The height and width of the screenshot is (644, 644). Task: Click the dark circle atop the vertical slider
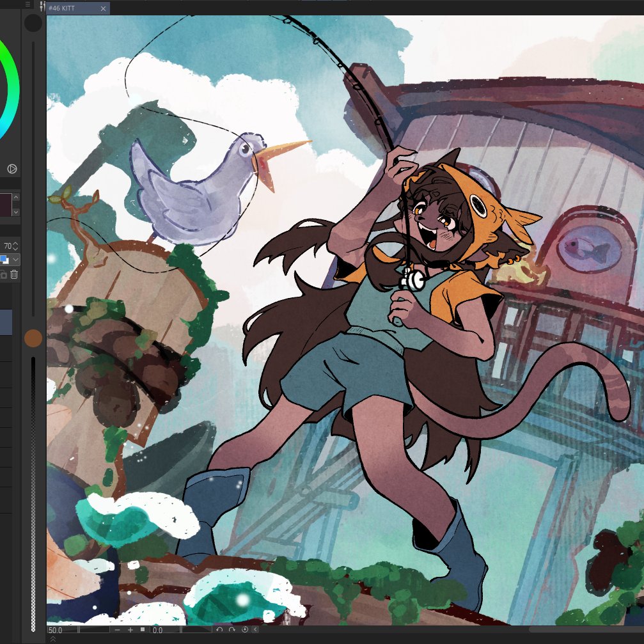33,23
